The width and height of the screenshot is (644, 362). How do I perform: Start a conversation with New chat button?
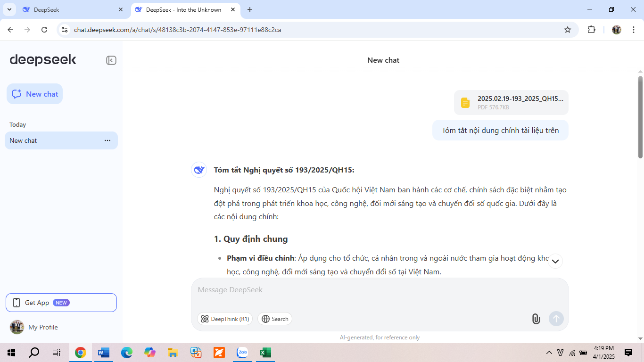point(34,94)
